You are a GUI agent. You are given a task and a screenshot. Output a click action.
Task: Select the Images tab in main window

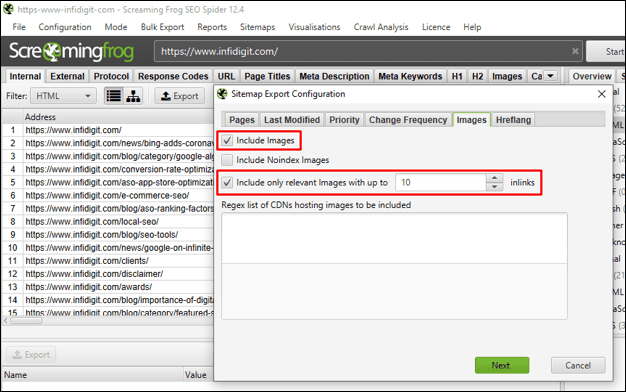[507, 76]
